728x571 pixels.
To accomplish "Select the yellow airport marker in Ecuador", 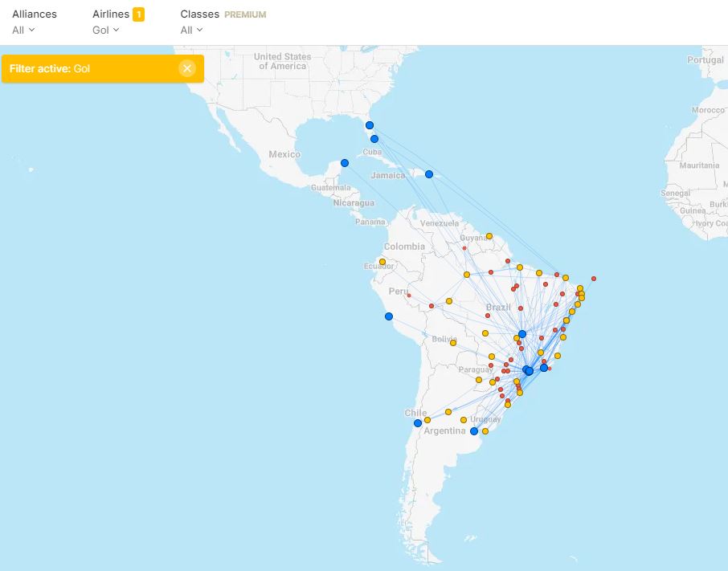I will (x=382, y=262).
